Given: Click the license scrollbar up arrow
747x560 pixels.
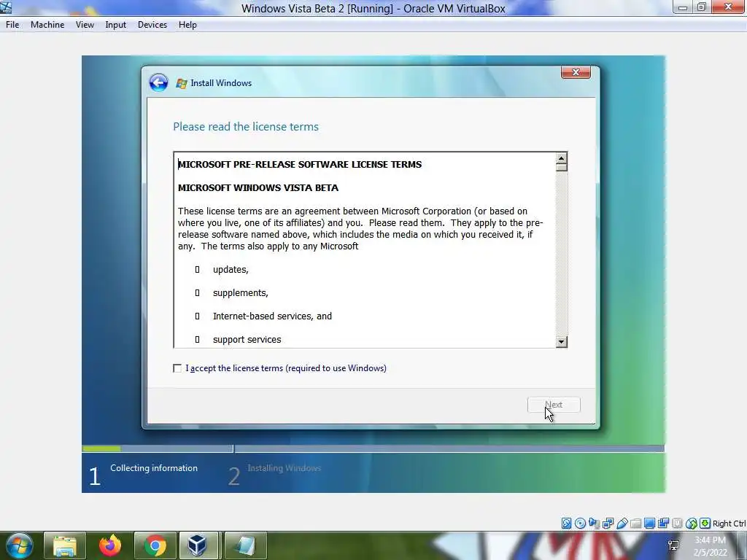Looking at the screenshot, I should point(561,158).
